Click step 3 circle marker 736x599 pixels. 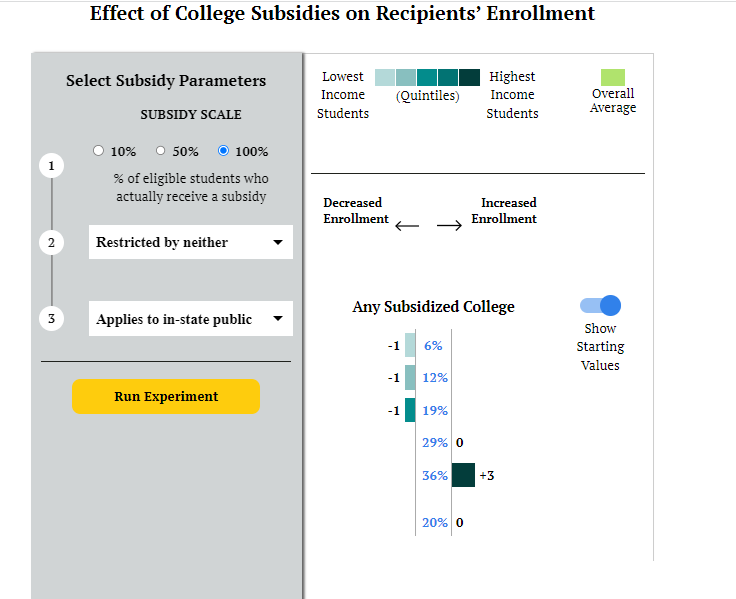pos(51,319)
